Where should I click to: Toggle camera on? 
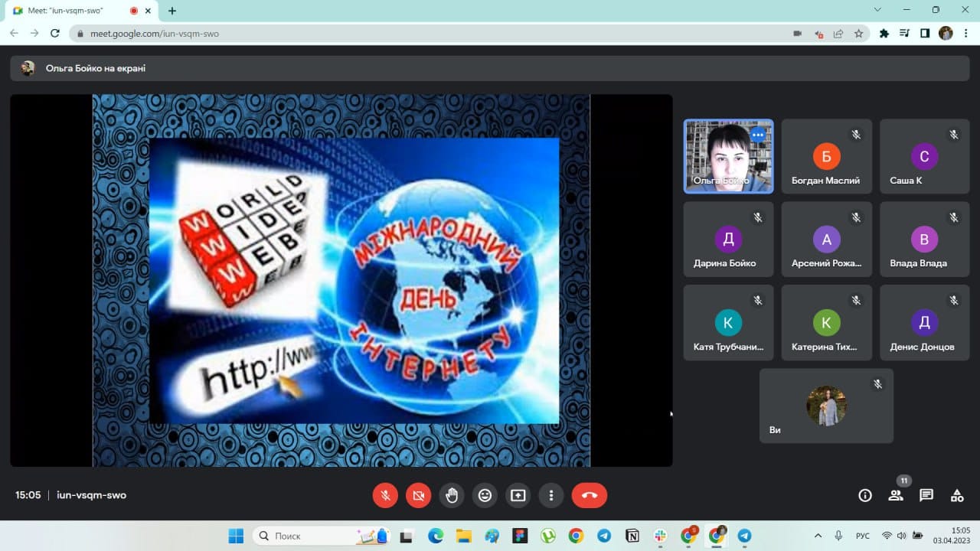pos(418,495)
